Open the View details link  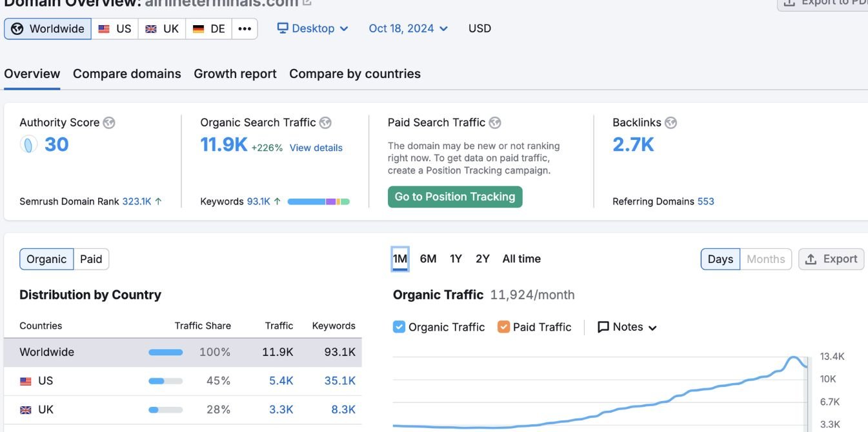pos(316,148)
